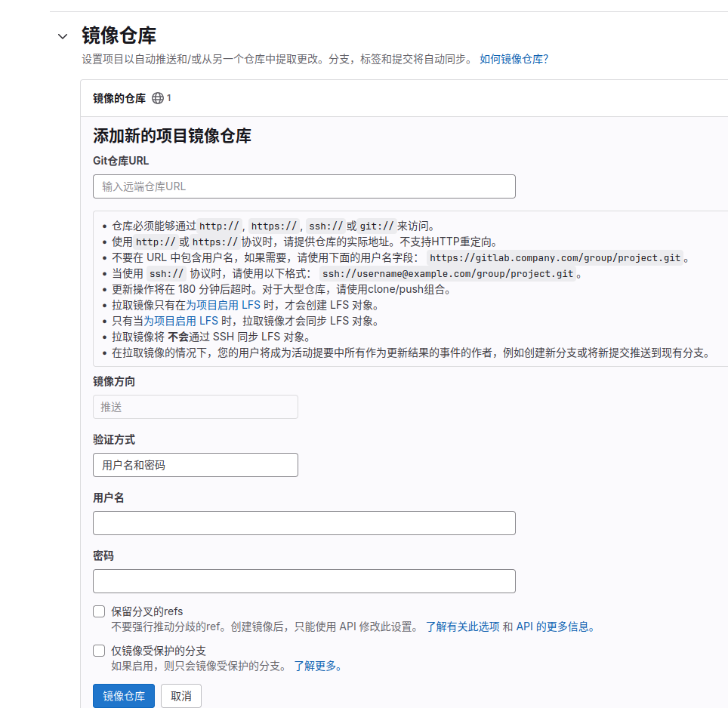This screenshot has height=708, width=728.
Task: Click the 添加新的项目镜像仓库 heading
Action: click(x=171, y=136)
